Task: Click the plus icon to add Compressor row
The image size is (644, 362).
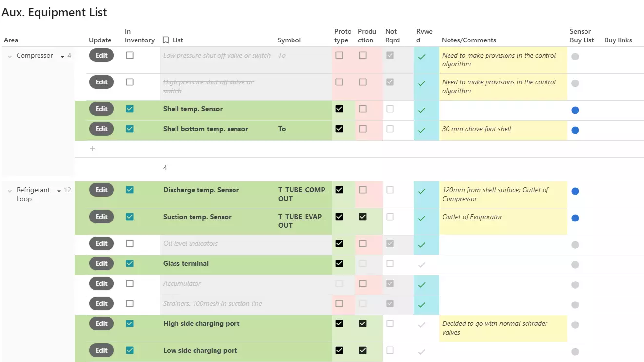Action: tap(92, 149)
